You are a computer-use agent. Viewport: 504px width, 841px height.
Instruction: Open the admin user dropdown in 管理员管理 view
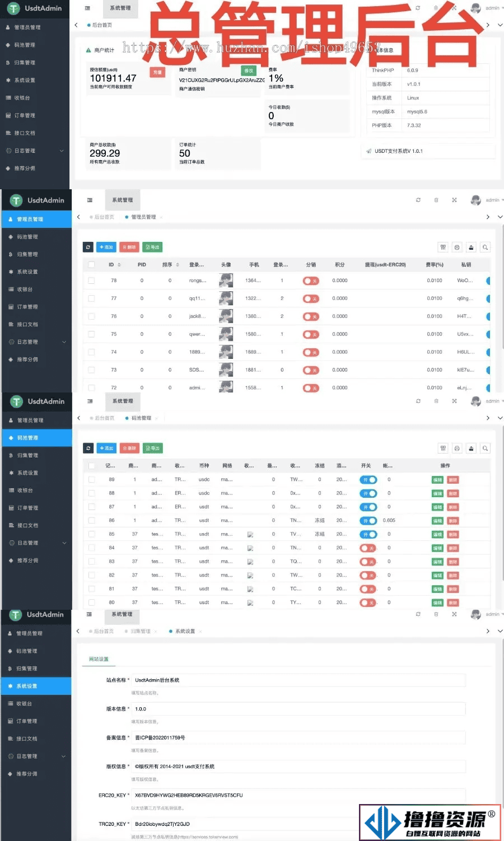(x=487, y=200)
